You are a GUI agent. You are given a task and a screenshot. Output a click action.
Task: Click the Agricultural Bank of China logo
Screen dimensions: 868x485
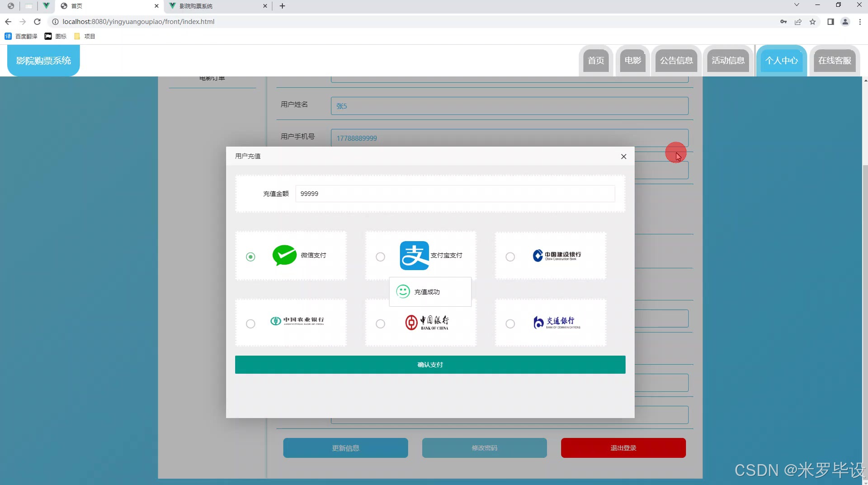pos(297,321)
